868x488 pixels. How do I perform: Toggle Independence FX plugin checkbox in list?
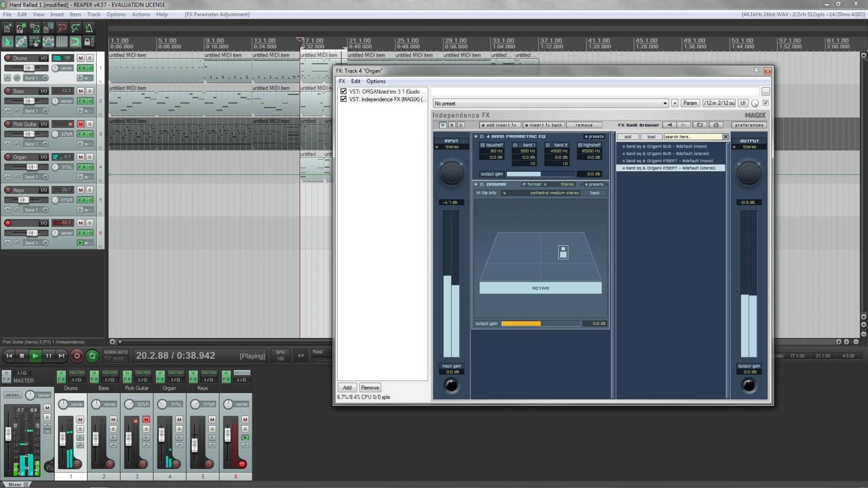[343, 99]
